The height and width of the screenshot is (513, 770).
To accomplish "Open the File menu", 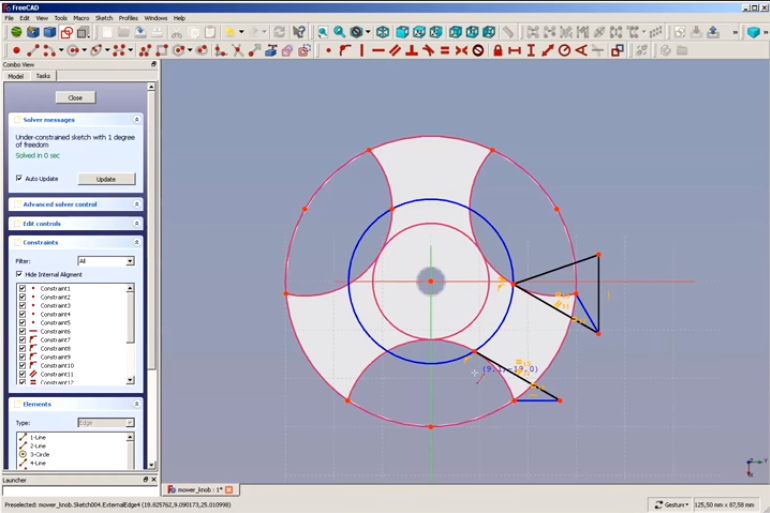I will click(9, 18).
